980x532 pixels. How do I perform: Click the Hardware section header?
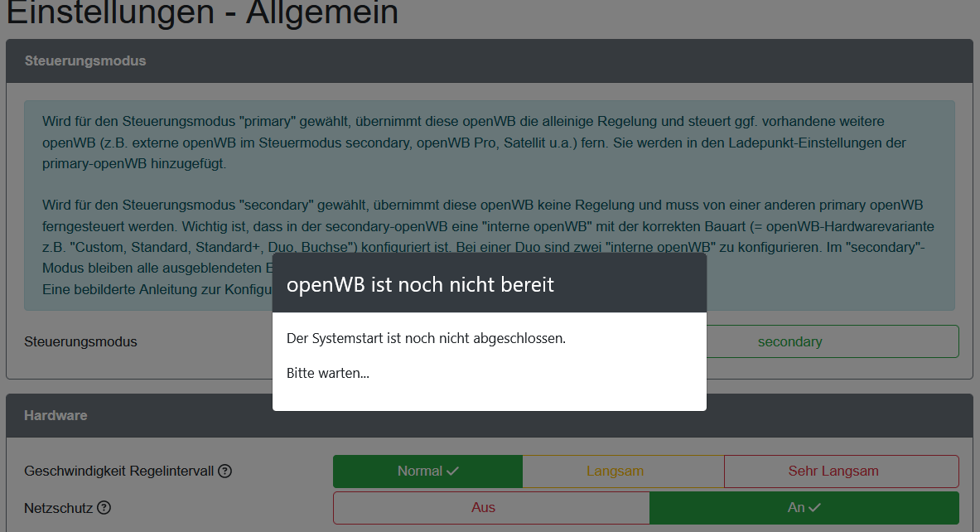click(x=490, y=416)
